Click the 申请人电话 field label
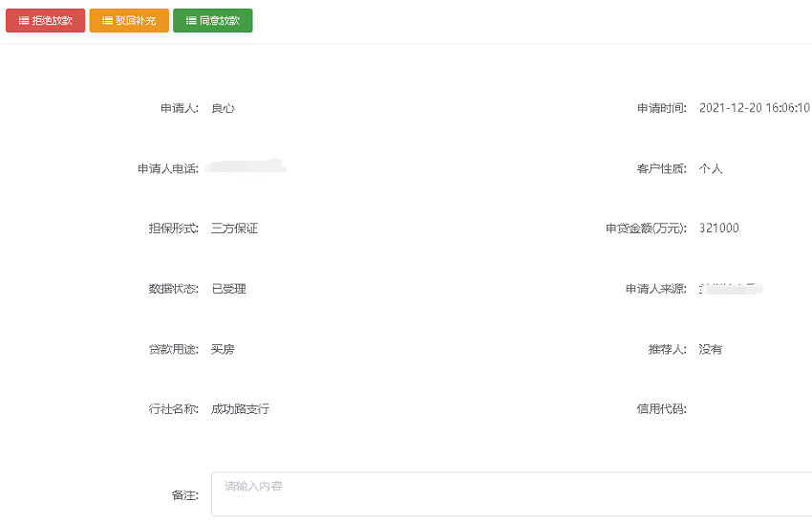812x524 pixels. click(168, 169)
